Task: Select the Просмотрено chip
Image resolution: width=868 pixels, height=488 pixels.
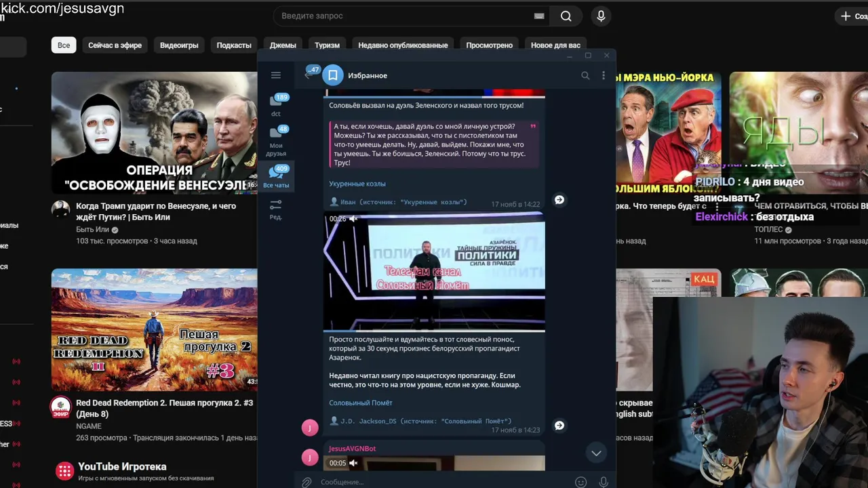Action: [x=489, y=45]
